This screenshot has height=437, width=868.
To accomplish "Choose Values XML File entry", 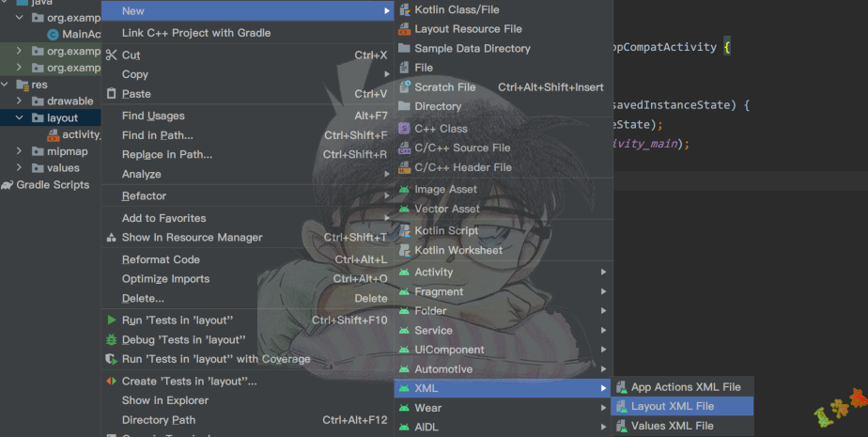I will 672,426.
